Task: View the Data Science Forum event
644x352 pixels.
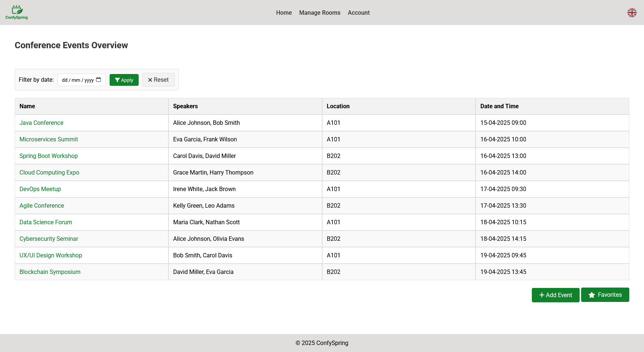Action: [x=46, y=222]
